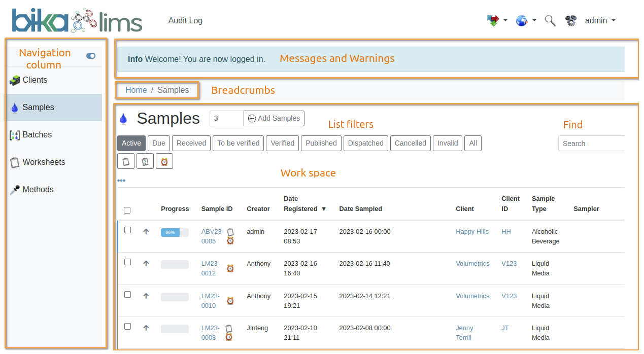Click the gears setup icon in top bar
644x354 pixels.
tap(570, 20)
